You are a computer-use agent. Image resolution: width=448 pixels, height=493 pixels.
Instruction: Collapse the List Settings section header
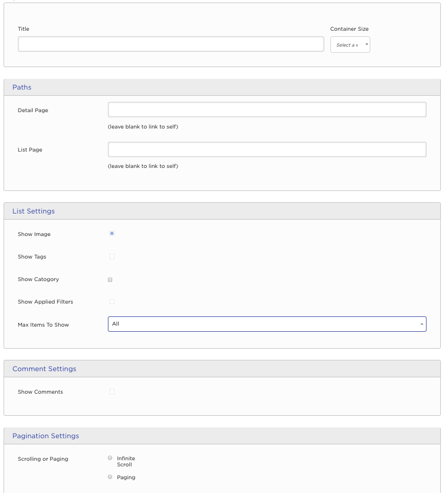[34, 211]
